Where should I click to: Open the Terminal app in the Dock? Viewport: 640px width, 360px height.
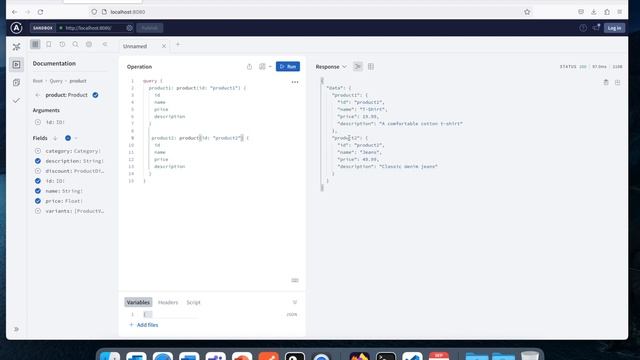(385, 356)
